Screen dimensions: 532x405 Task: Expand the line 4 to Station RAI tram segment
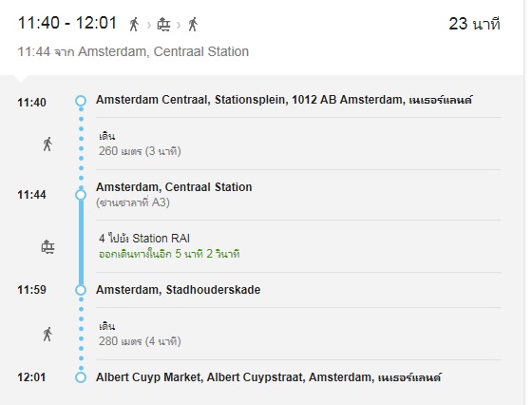(x=298, y=246)
